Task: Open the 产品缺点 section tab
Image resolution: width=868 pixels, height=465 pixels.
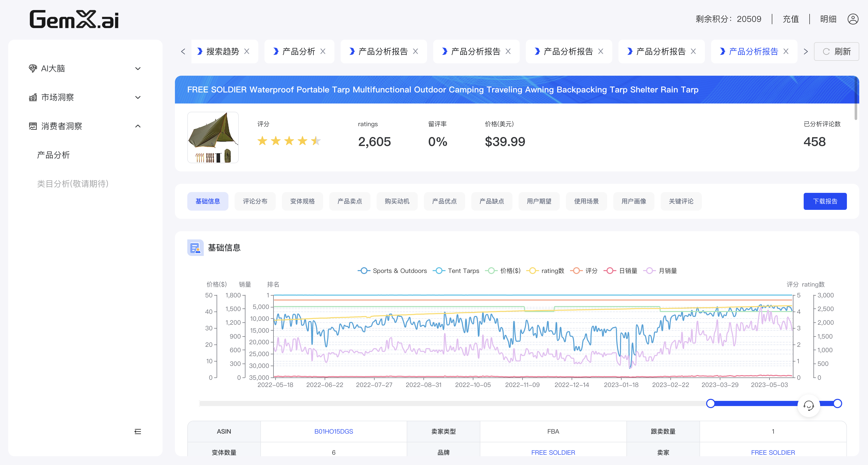Action: [492, 201]
